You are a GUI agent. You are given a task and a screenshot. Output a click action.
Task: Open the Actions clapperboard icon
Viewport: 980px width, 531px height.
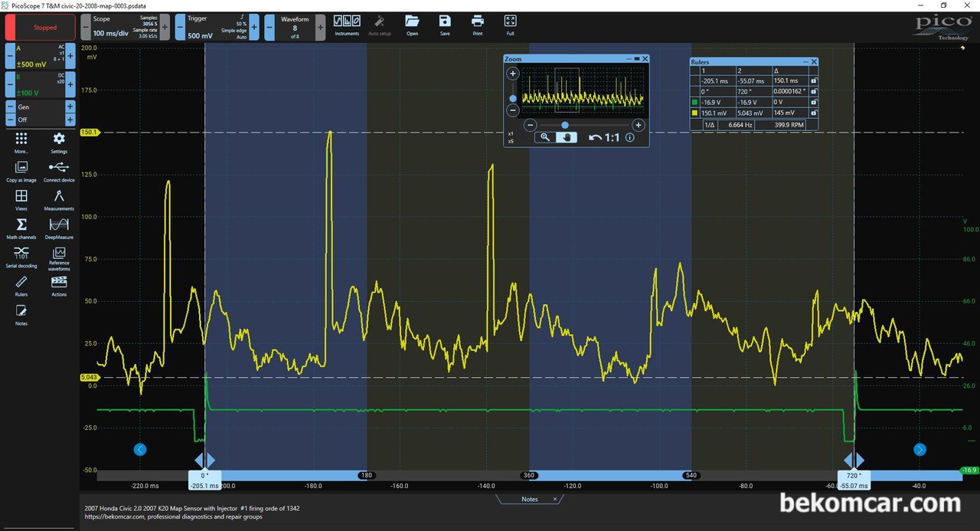(59, 282)
